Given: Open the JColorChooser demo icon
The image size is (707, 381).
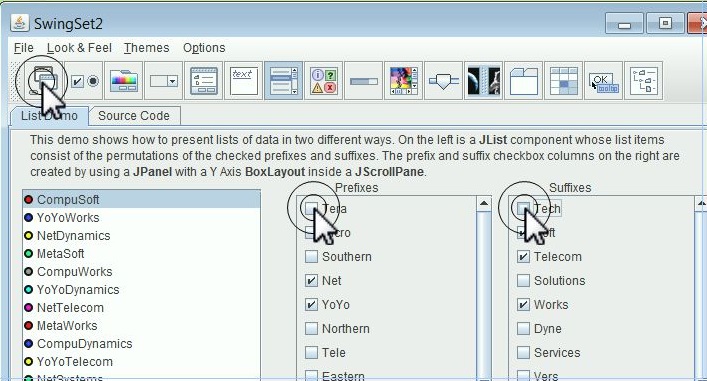Looking at the screenshot, I should pyautogui.click(x=124, y=81).
